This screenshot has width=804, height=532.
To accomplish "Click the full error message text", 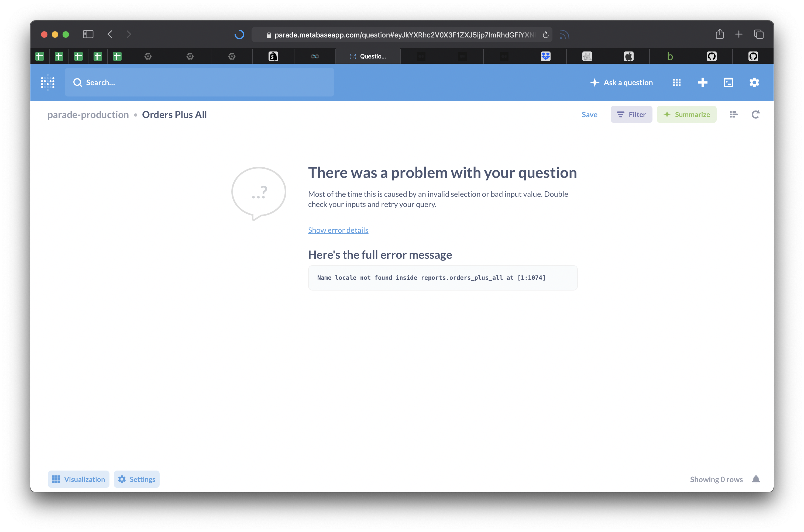I will [x=431, y=278].
